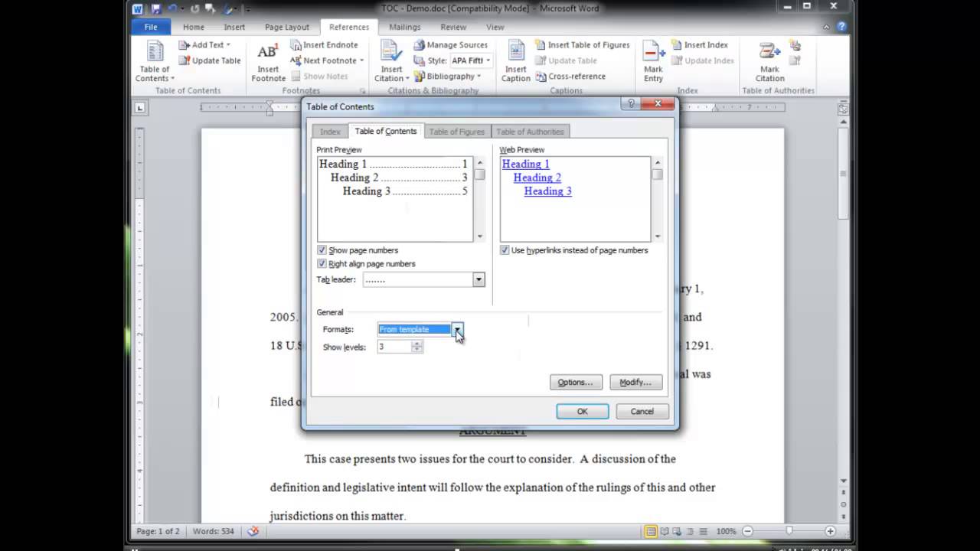The image size is (980, 551).
Task: Click the Zoom In plus button
Action: tap(831, 531)
